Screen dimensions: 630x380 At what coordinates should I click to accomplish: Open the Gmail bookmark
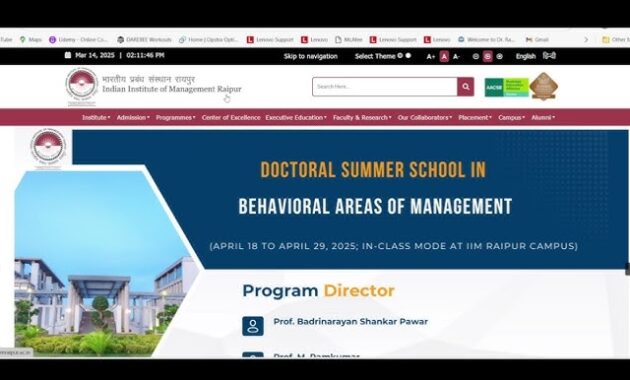point(537,40)
